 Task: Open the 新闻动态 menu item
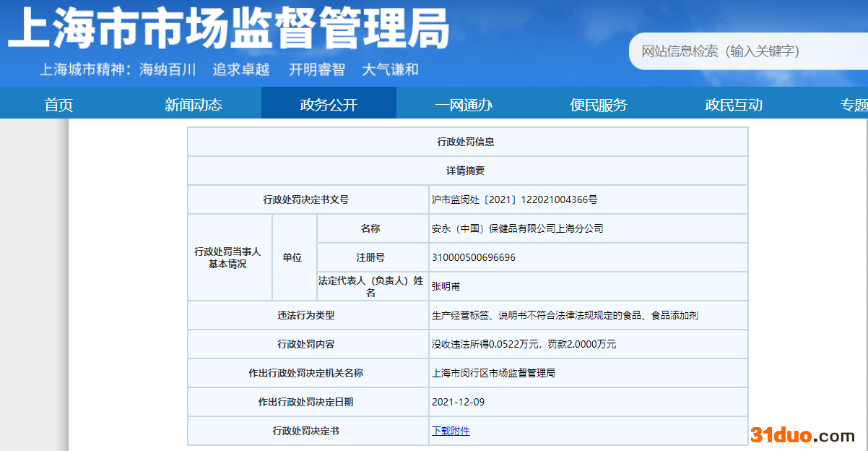coord(194,105)
